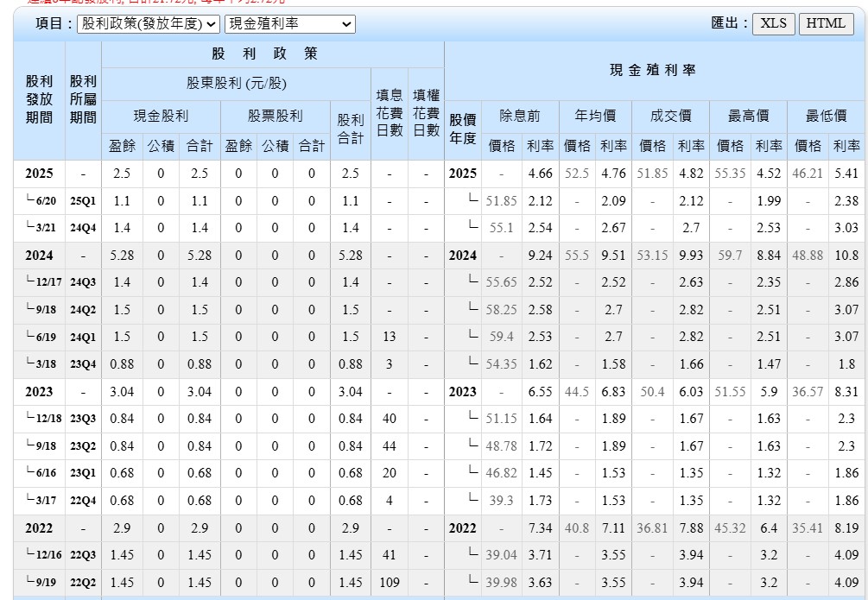Select the 6/20 payout date row

[40, 201]
